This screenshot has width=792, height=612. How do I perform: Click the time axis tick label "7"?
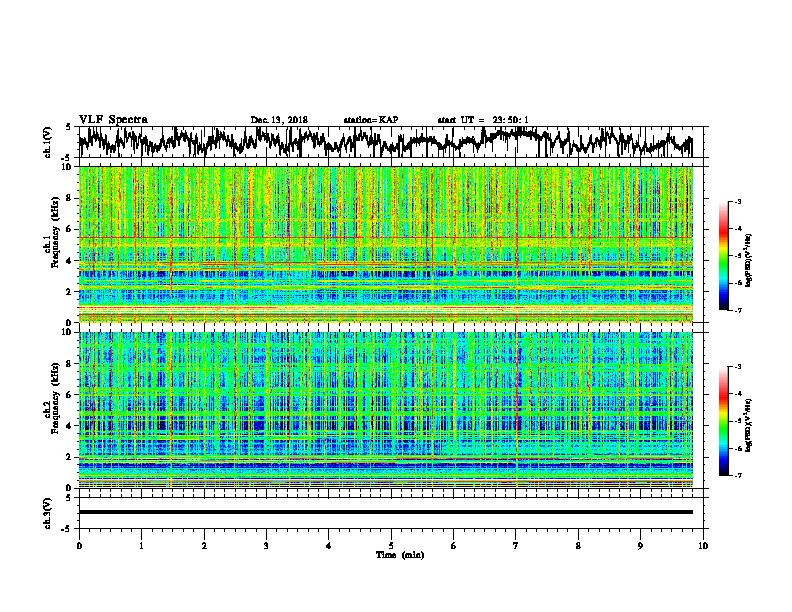pyautogui.click(x=516, y=546)
